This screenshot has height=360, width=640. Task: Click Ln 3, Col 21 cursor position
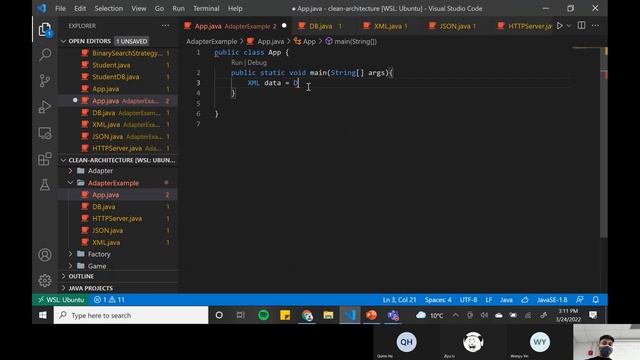(399, 300)
